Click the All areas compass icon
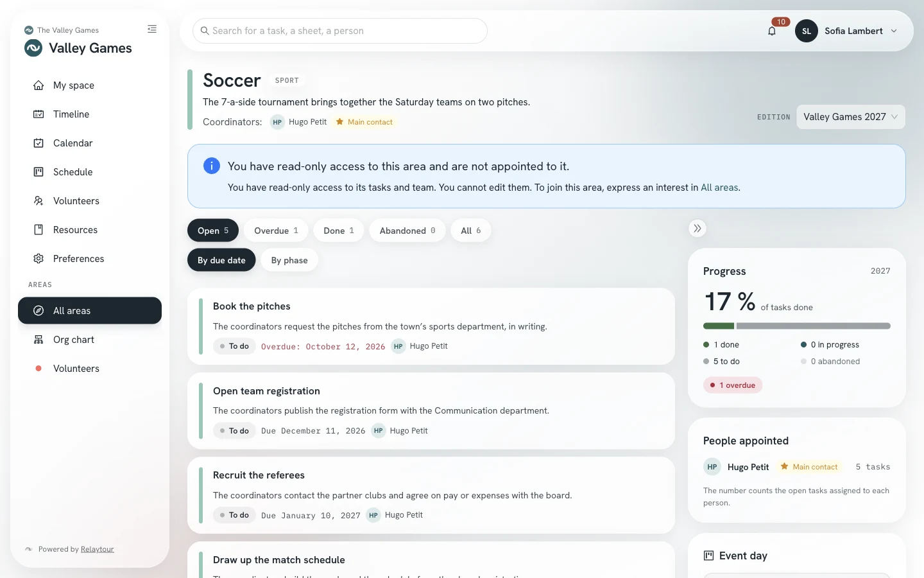 (38, 311)
